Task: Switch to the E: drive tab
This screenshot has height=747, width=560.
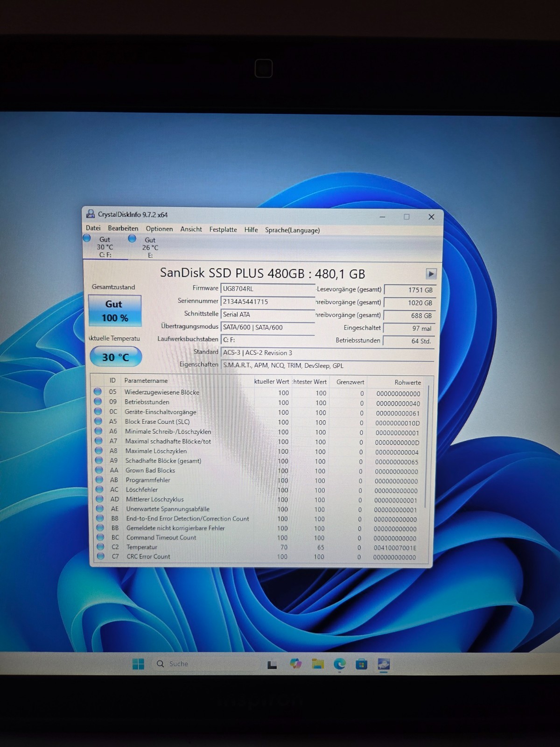Action: click(150, 247)
